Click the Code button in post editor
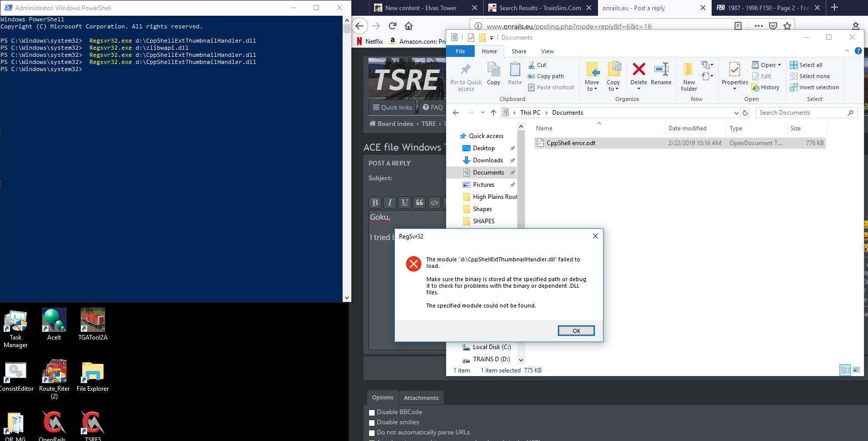This screenshot has width=868, height=441. (434, 202)
